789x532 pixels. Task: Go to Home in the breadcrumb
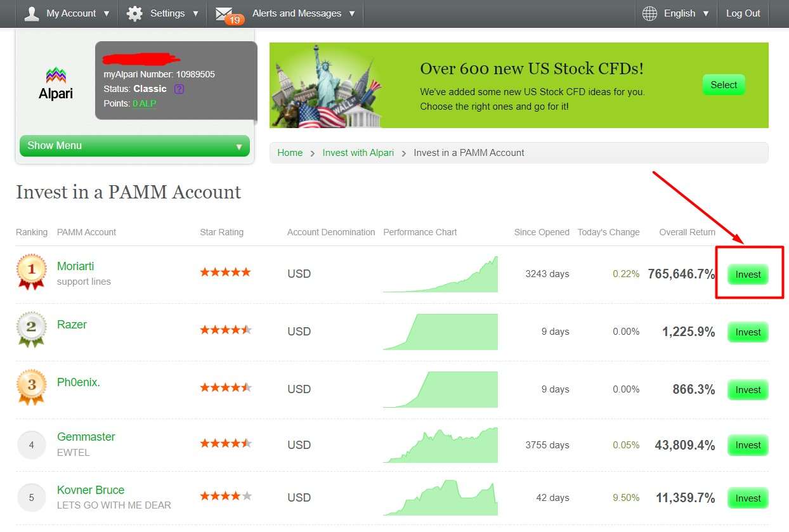point(290,153)
